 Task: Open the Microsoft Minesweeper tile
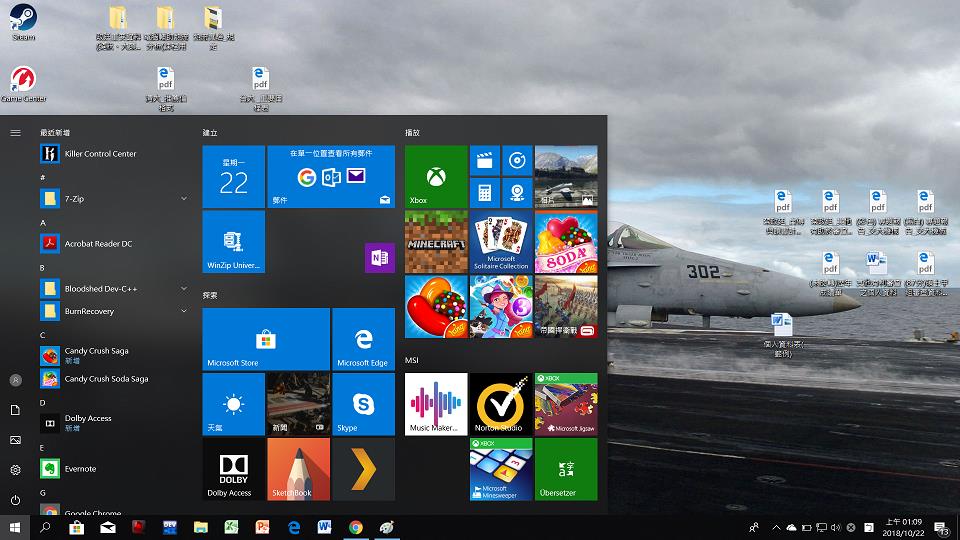[x=501, y=469]
